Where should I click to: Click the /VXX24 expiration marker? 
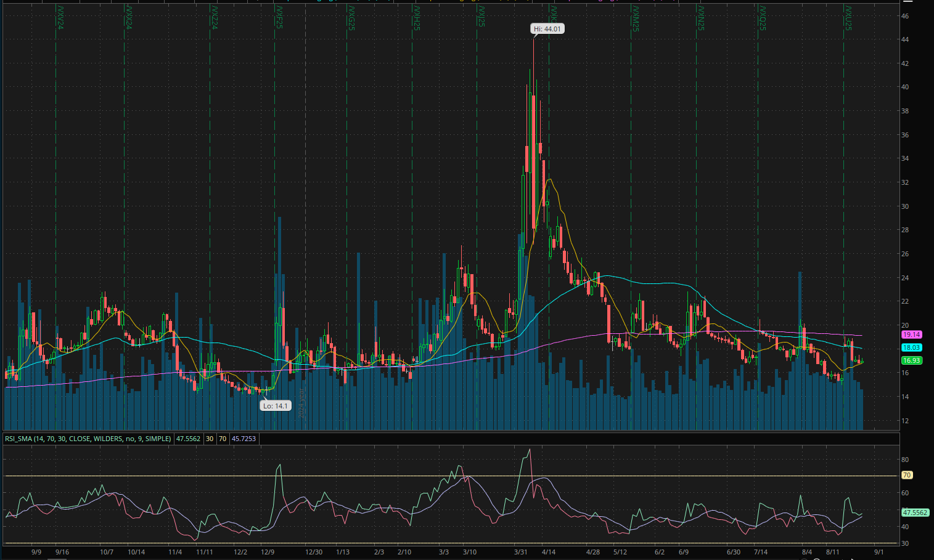[129, 17]
